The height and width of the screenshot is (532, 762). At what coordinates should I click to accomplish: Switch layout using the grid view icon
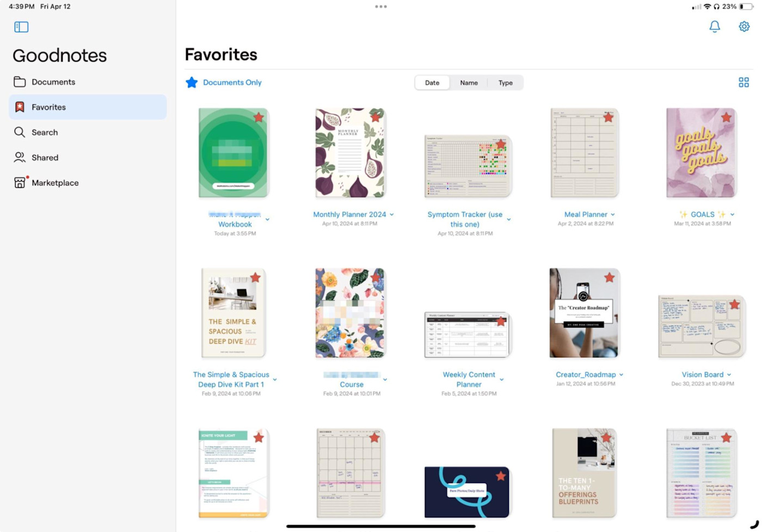click(743, 82)
